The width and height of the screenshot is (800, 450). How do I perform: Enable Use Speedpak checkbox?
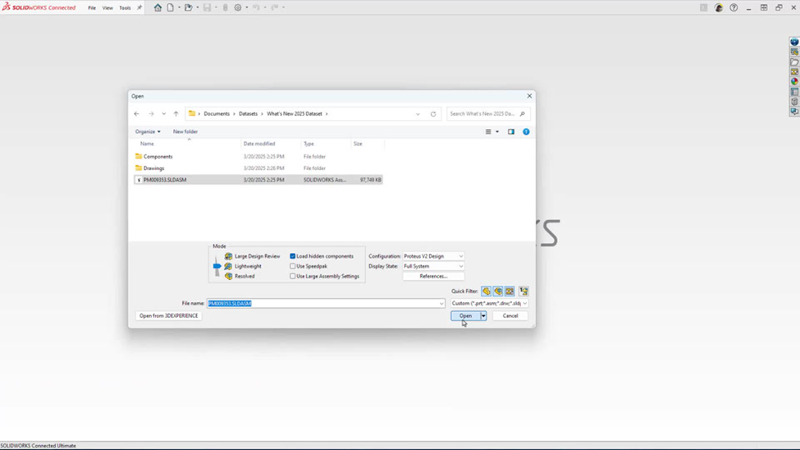[x=292, y=266]
